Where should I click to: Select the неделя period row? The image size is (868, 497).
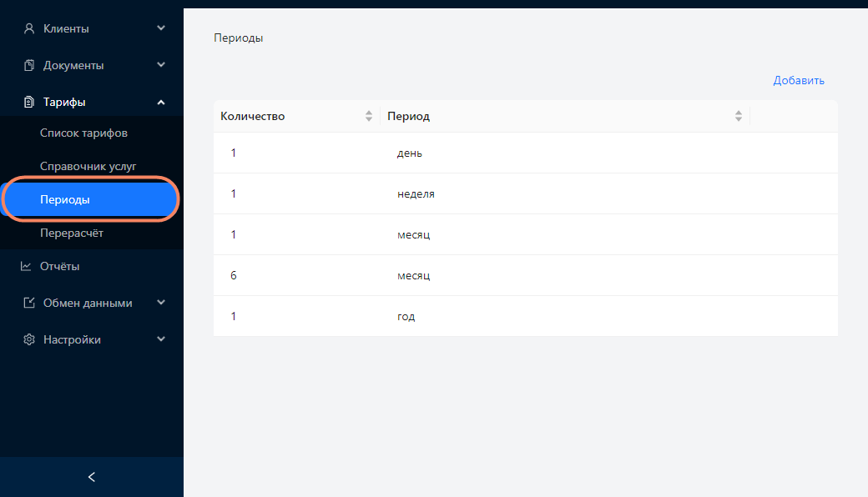[525, 193]
